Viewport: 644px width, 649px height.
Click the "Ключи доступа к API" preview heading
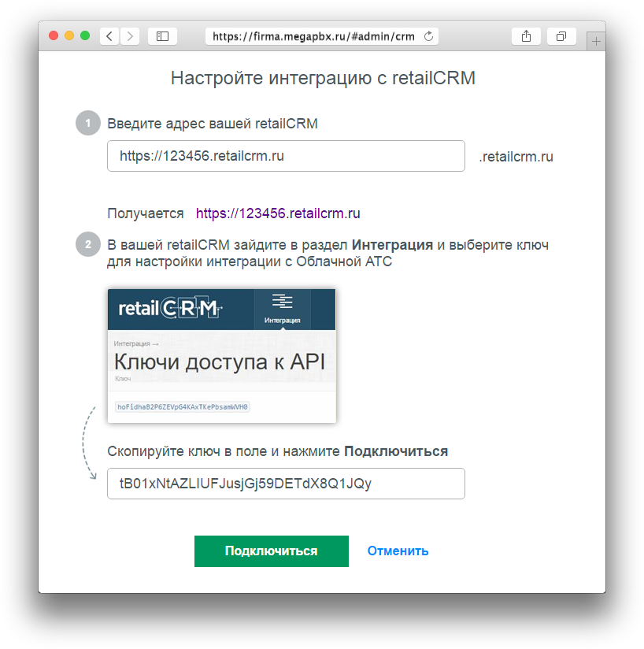[x=220, y=362]
